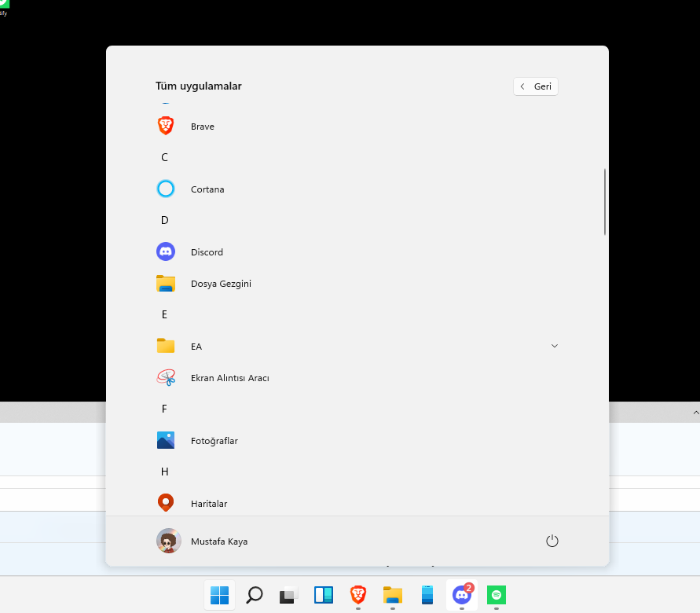This screenshot has height=613, width=700.
Task: Open the Fotoğraflar app icon
Action: (x=166, y=440)
